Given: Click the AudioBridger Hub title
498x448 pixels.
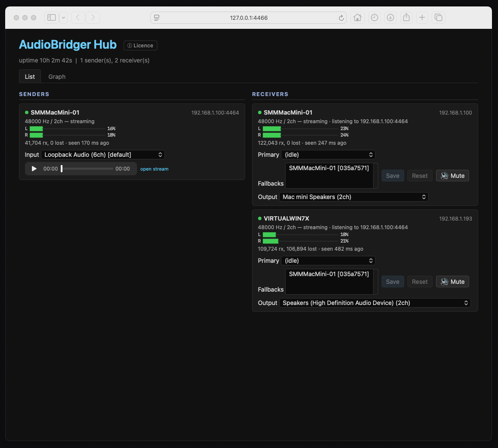Looking at the screenshot, I should [x=68, y=44].
